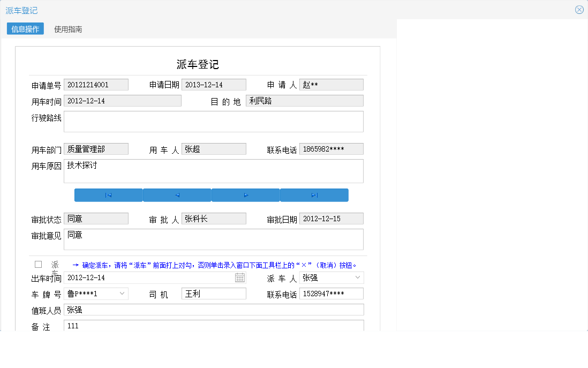Navigate to the first record

click(108, 195)
